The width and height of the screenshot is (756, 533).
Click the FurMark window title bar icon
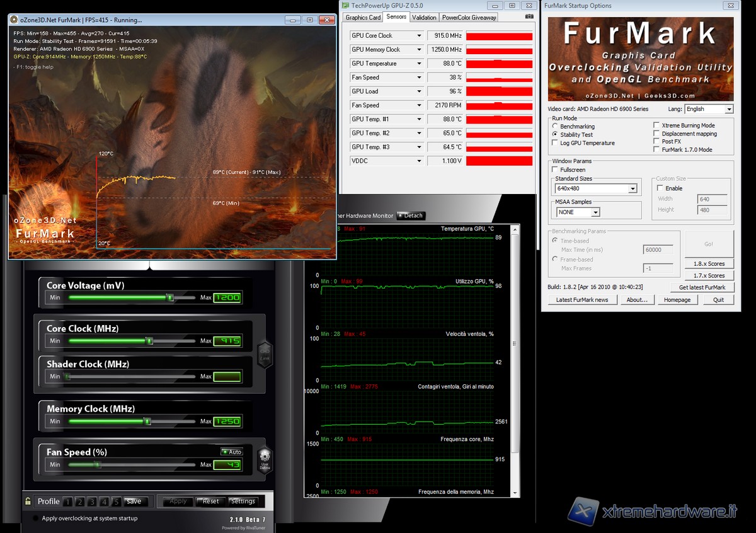(15, 20)
